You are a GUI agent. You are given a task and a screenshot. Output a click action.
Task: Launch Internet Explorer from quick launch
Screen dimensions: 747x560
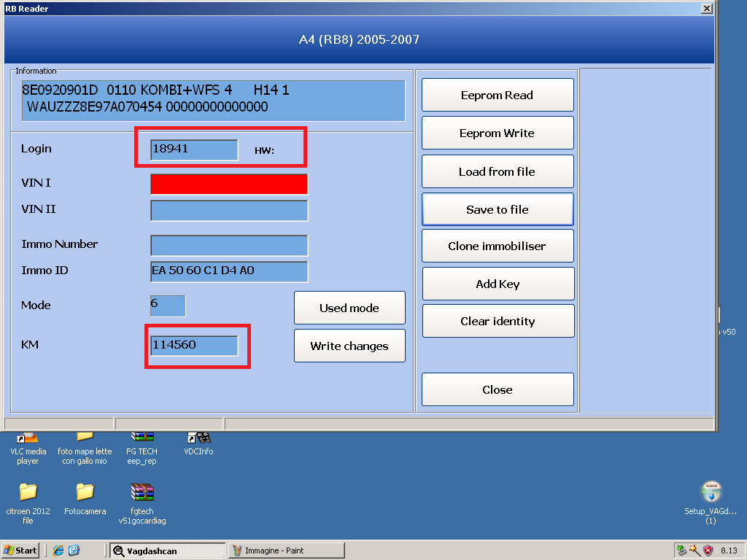58,551
